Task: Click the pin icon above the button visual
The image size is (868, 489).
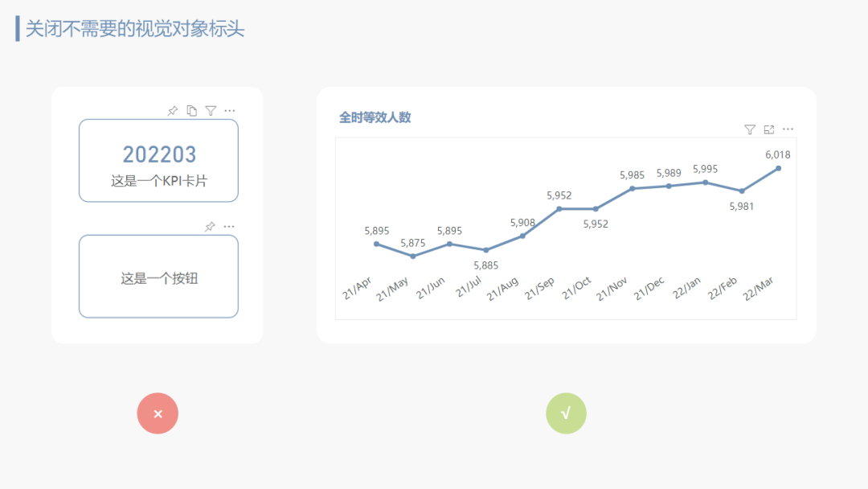Action: point(210,227)
